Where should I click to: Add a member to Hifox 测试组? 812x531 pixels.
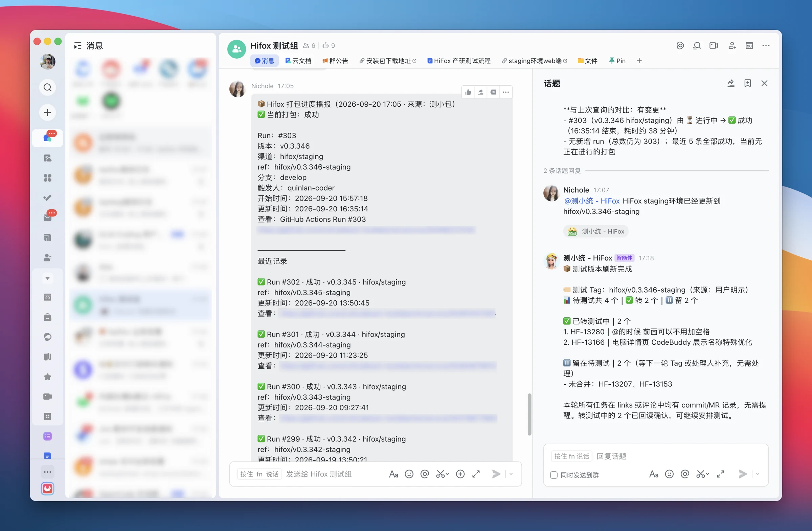(x=732, y=46)
